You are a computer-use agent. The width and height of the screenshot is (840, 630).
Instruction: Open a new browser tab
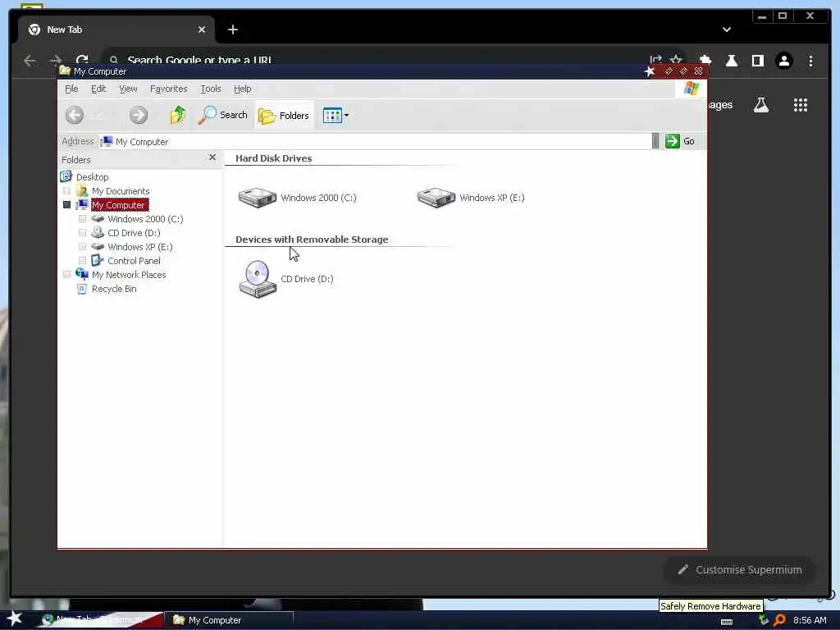232,30
